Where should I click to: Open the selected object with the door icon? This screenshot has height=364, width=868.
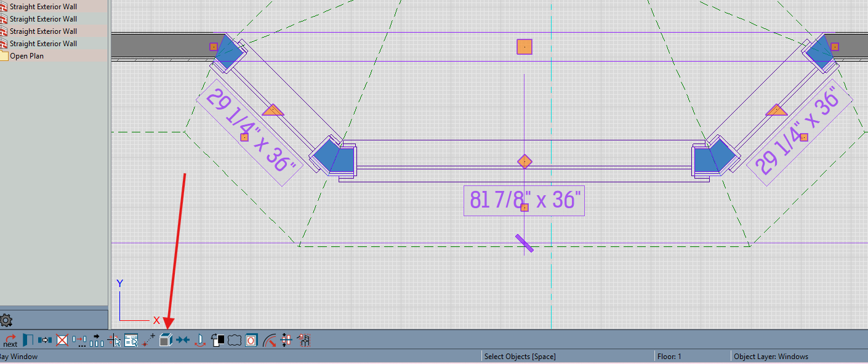[28, 340]
